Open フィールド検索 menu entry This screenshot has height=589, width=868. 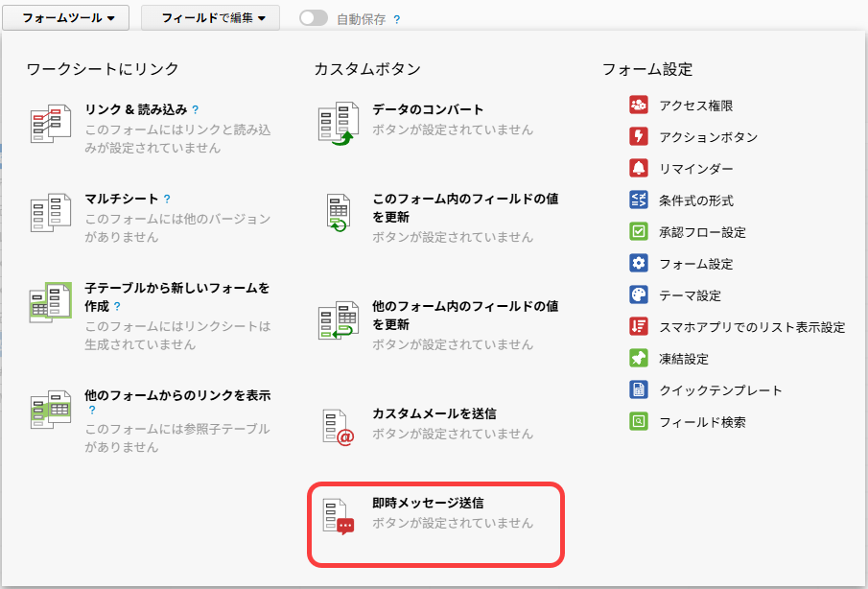(x=702, y=422)
